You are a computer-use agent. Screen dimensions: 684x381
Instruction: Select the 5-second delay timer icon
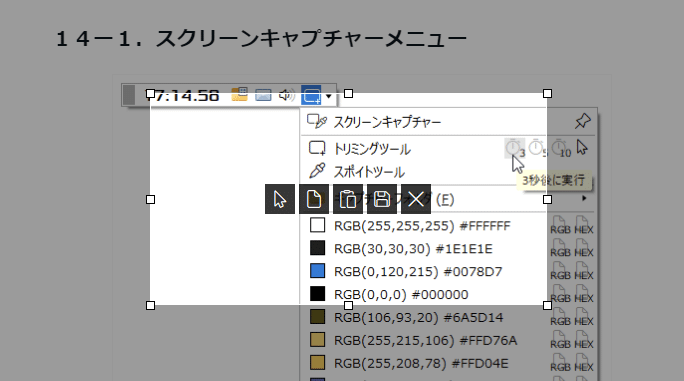point(537,148)
